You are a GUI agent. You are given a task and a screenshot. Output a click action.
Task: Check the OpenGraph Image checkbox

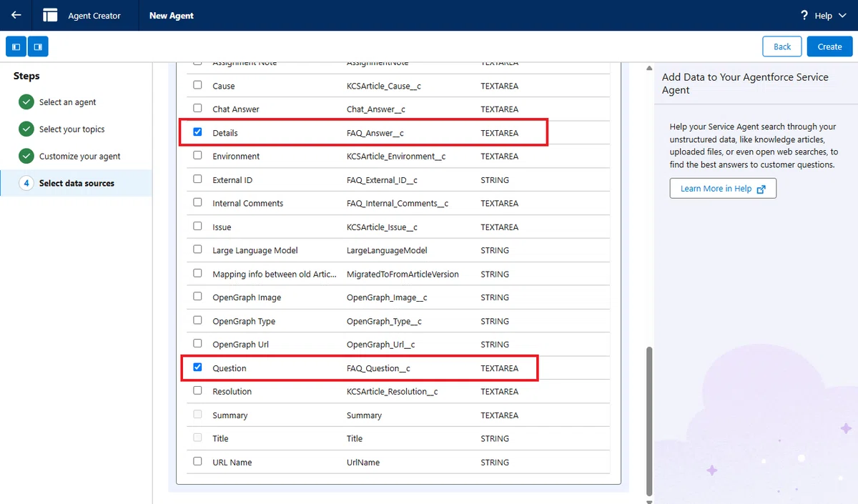pos(198,297)
